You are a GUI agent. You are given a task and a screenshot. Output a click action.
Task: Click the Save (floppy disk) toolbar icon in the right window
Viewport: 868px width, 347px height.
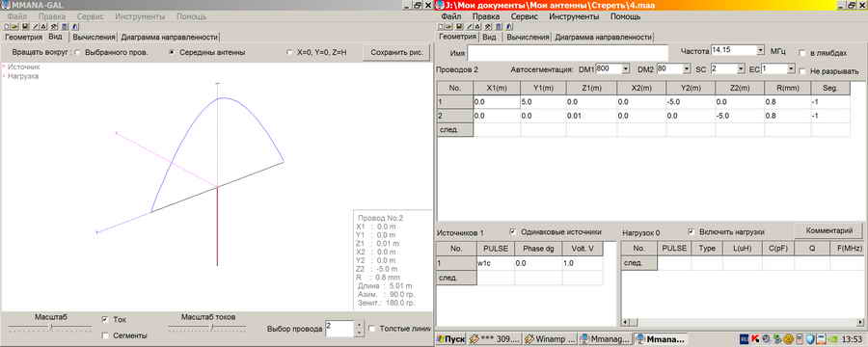[x=459, y=27]
